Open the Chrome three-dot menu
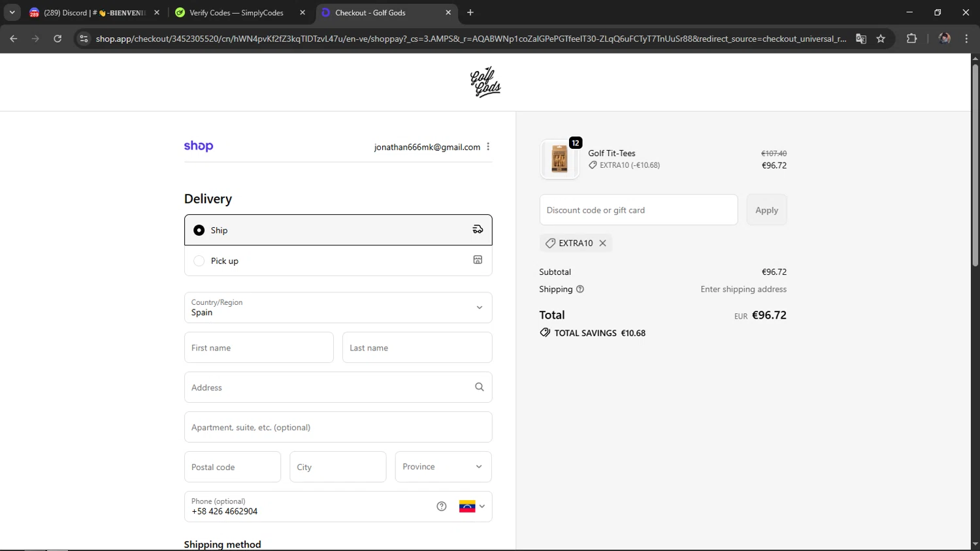980x551 pixels. click(x=966, y=39)
